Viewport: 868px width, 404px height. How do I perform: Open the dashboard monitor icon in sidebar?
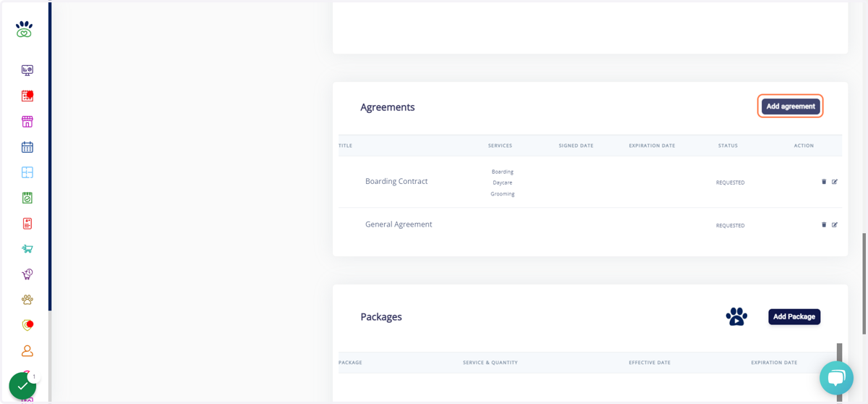point(27,70)
